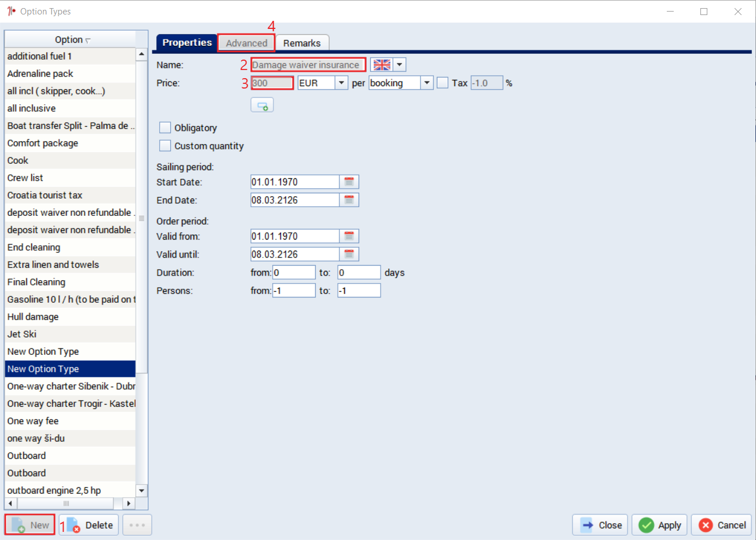Click the three-dots more options button
This screenshot has width=756, height=540.
coord(137,525)
